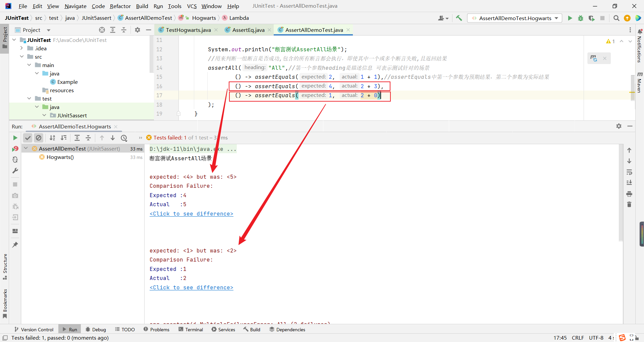Select Hogwarts() test in results tree
The image size is (644, 342).
coord(60,157)
